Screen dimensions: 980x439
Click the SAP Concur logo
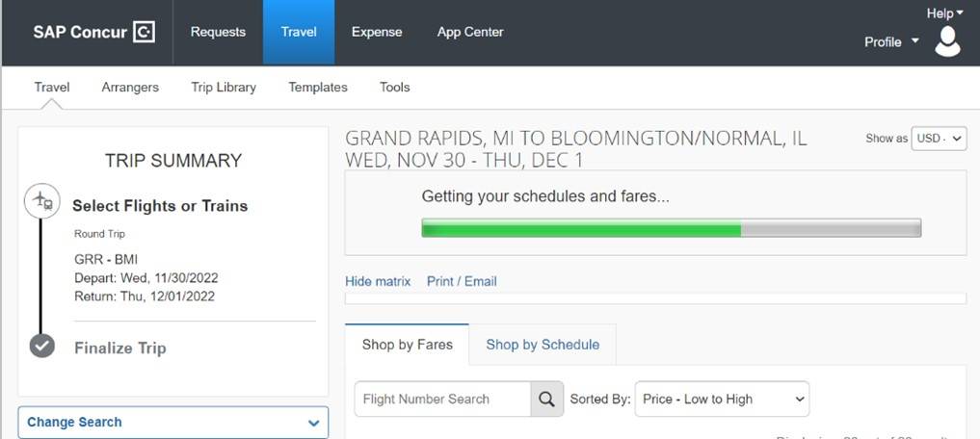coord(93,32)
